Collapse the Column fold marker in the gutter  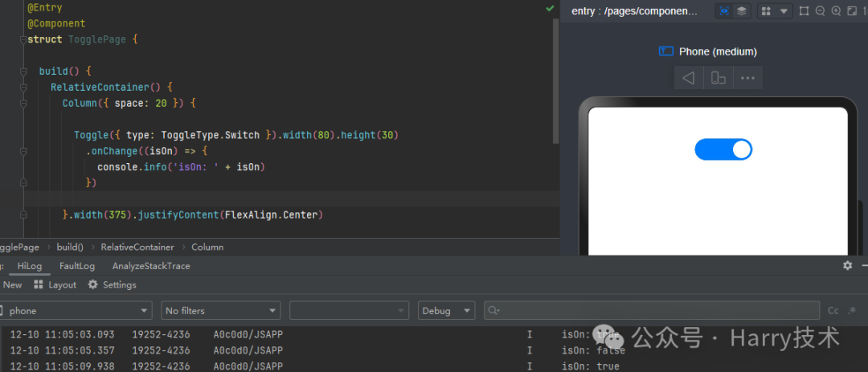click(x=23, y=104)
